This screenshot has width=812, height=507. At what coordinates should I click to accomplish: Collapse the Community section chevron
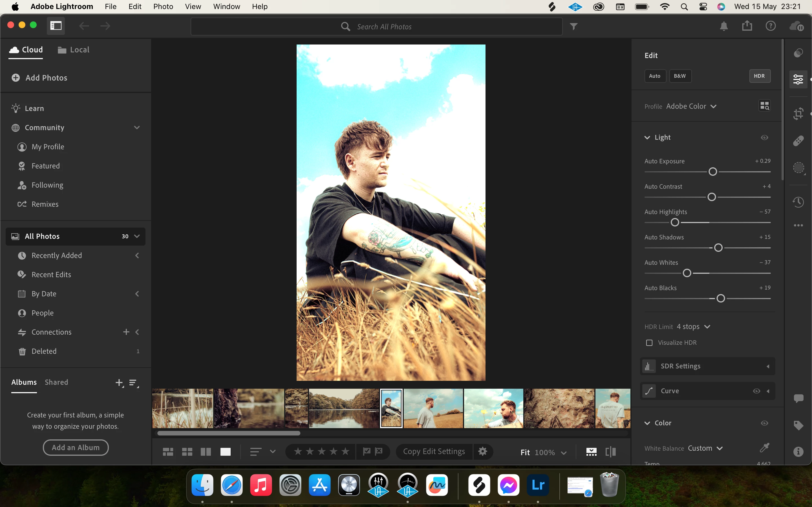coord(137,127)
